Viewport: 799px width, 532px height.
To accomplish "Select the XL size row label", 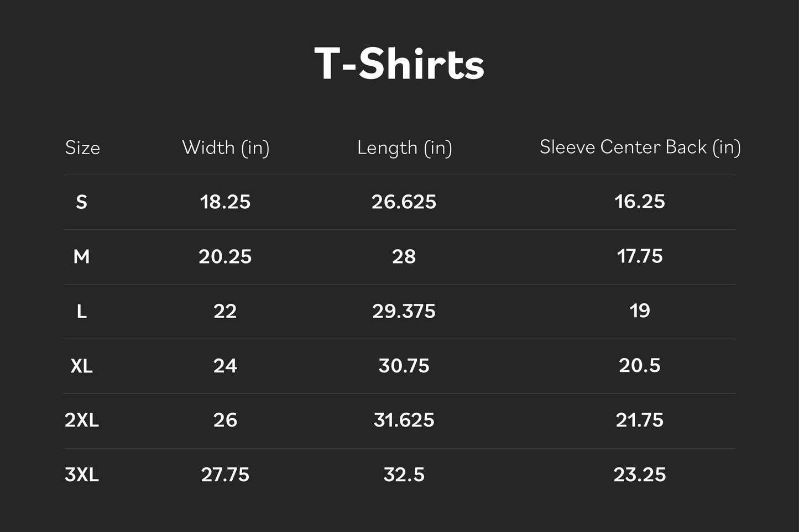I will (81, 366).
